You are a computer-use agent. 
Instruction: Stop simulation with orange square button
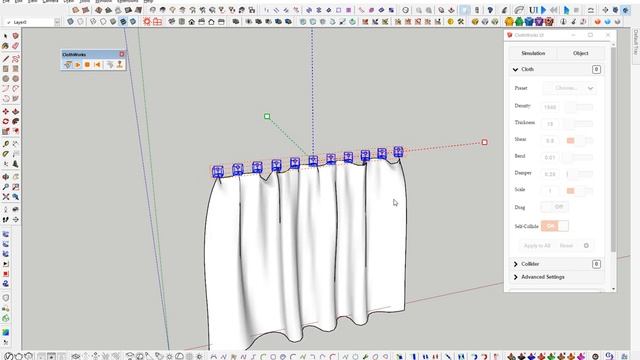pos(87,65)
